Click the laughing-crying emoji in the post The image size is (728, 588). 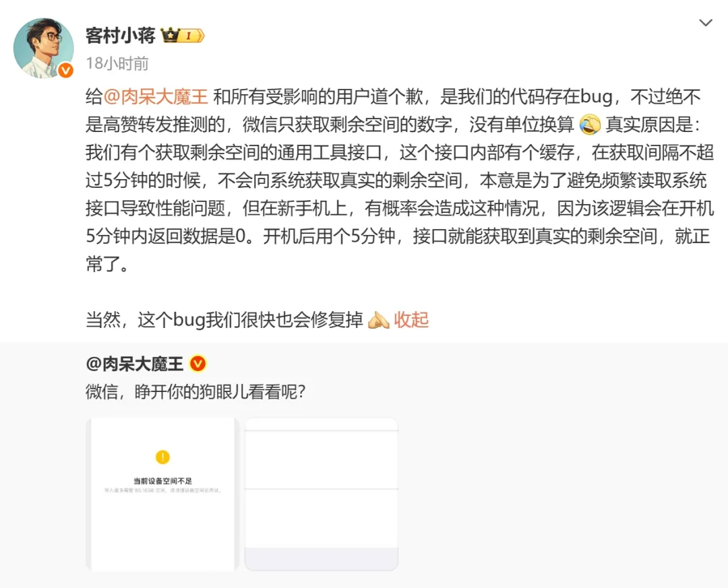[590, 125]
